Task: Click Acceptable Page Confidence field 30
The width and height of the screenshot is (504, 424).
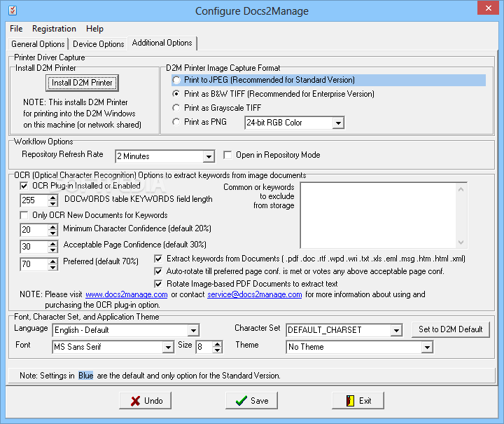Action: 34,247
